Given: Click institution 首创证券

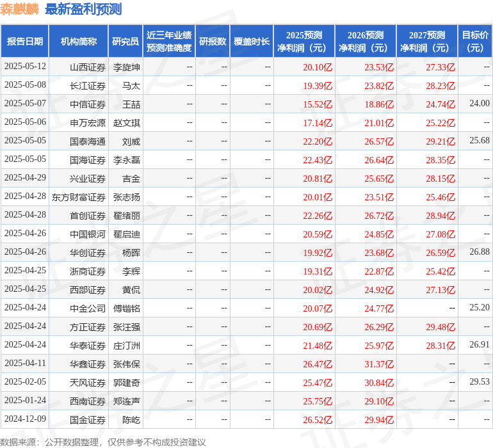Looking at the screenshot, I should click(88, 216).
